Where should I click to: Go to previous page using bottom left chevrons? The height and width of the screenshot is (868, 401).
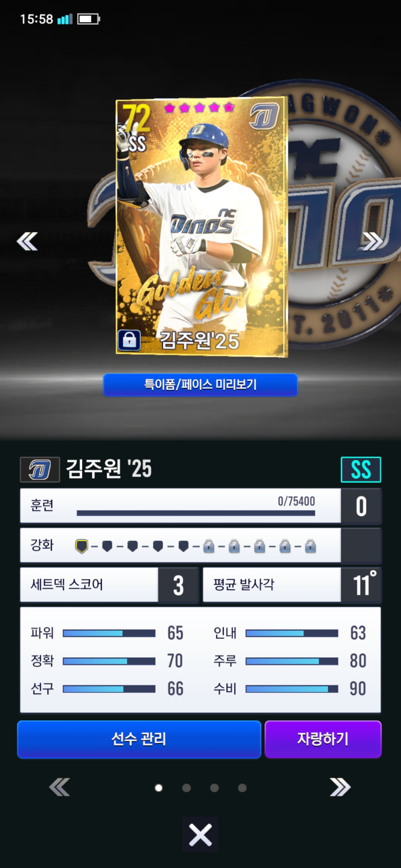tap(59, 787)
